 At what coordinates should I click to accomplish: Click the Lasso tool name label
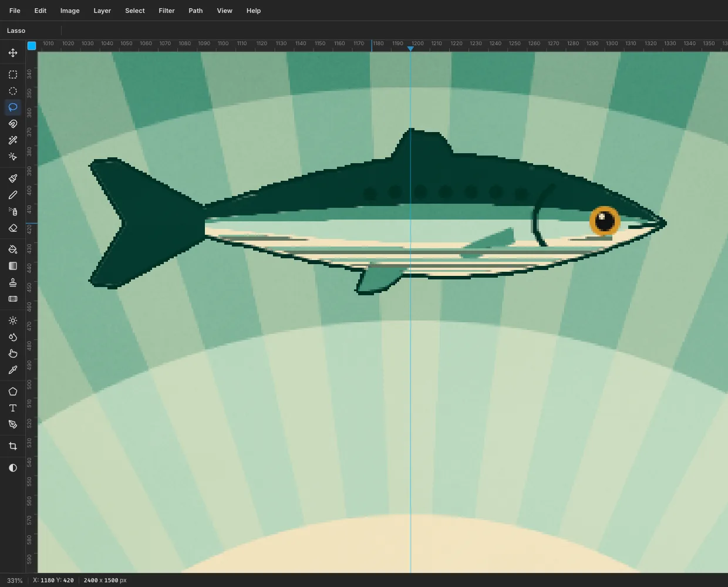[16, 31]
